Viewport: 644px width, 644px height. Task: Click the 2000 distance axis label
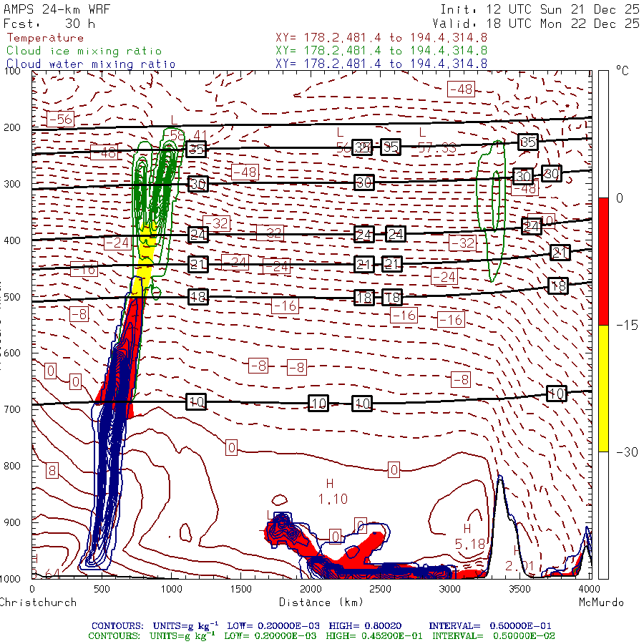pos(311,589)
